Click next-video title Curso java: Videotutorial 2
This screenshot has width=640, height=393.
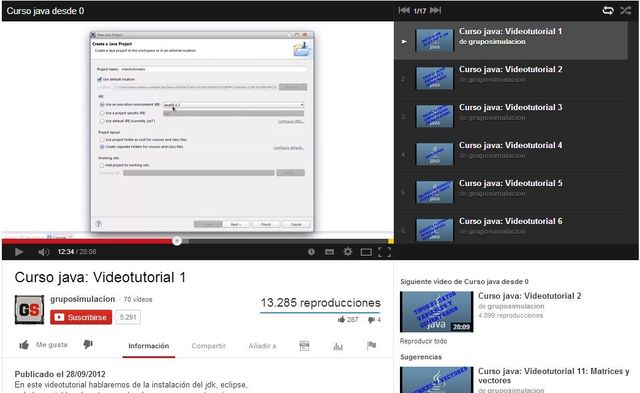pos(529,296)
